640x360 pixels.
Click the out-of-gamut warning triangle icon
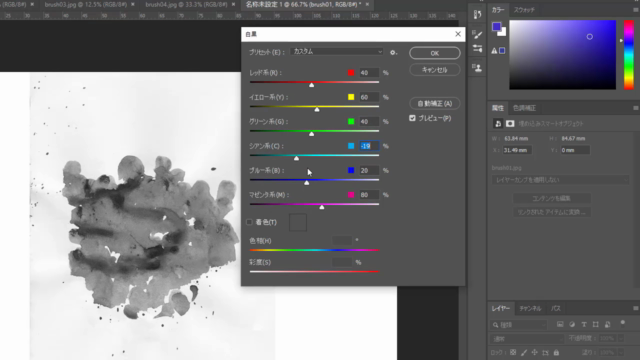[x=494, y=51]
